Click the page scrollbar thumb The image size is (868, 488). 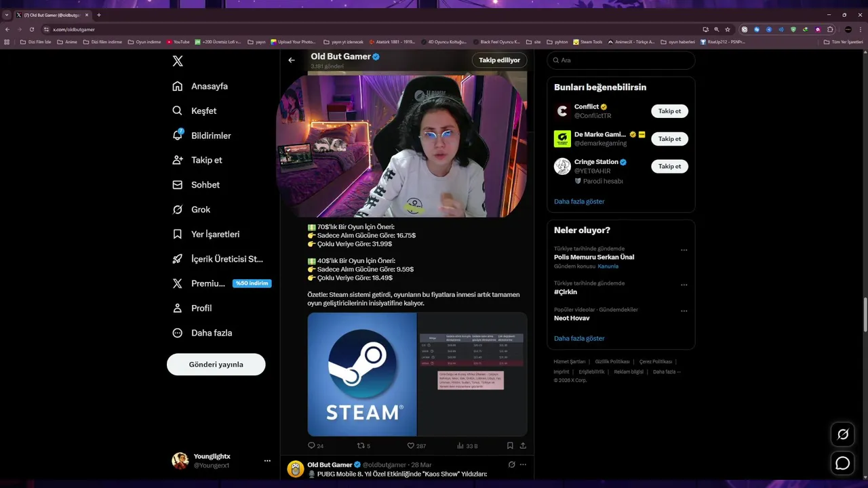click(865, 314)
